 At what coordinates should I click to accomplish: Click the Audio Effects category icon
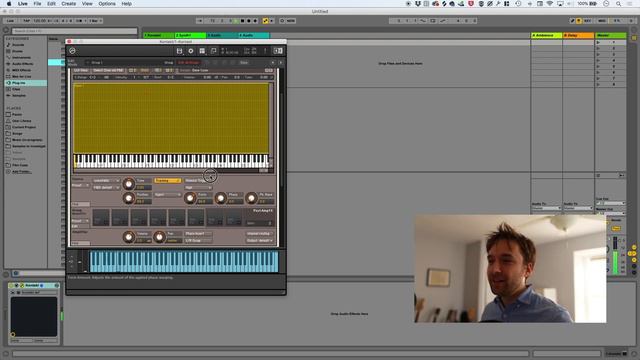pyautogui.click(x=9, y=64)
